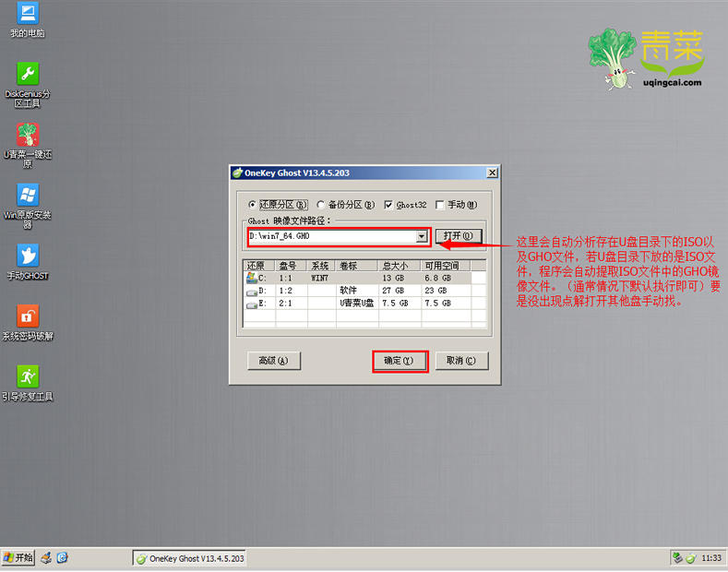This screenshot has width=728, height=572.
Task: Click the 取消(C) button
Action: coord(461,361)
